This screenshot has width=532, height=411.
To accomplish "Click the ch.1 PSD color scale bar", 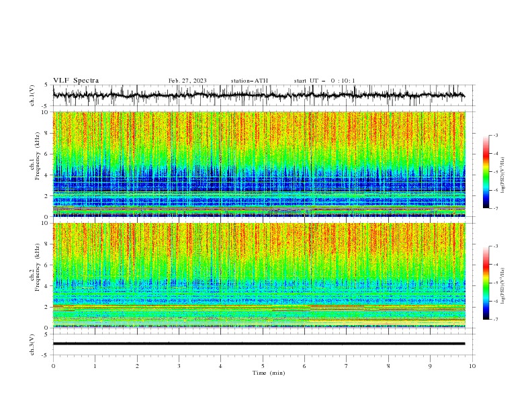I will (486, 172).
